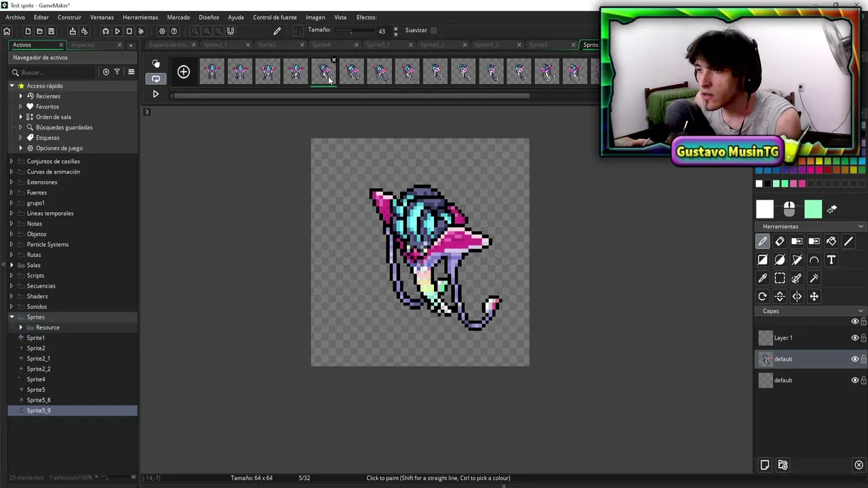Screen dimensions: 868x488
Task: Select the white left-click colour swatch
Action: pos(765,209)
